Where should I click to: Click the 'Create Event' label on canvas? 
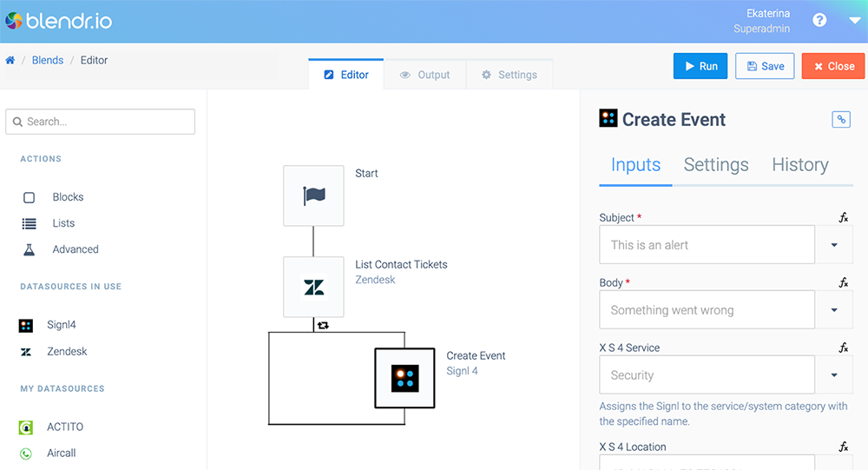tap(476, 355)
